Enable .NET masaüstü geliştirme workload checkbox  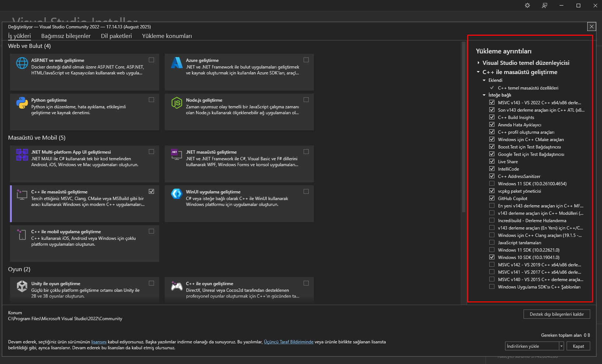click(306, 151)
